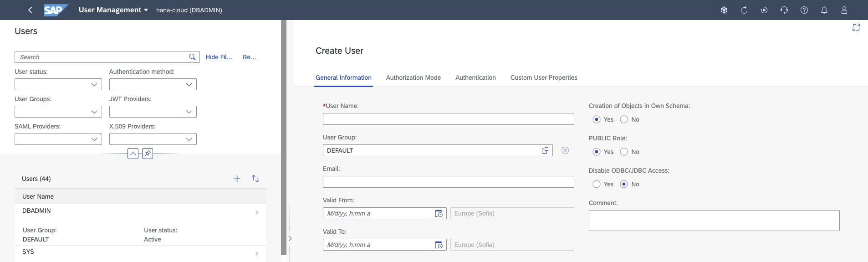The width and height of the screenshot is (868, 262).
Task: Click the Hide Filters link
Action: [219, 57]
